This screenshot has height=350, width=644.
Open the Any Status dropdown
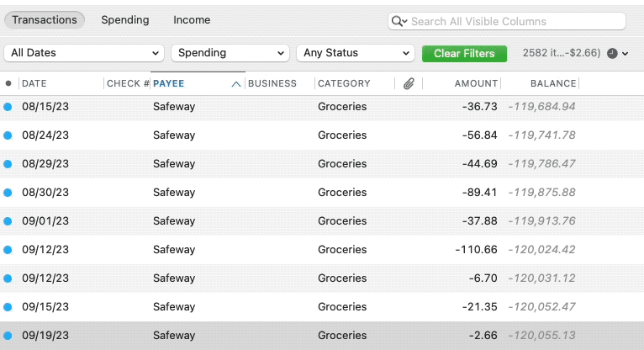click(x=356, y=53)
